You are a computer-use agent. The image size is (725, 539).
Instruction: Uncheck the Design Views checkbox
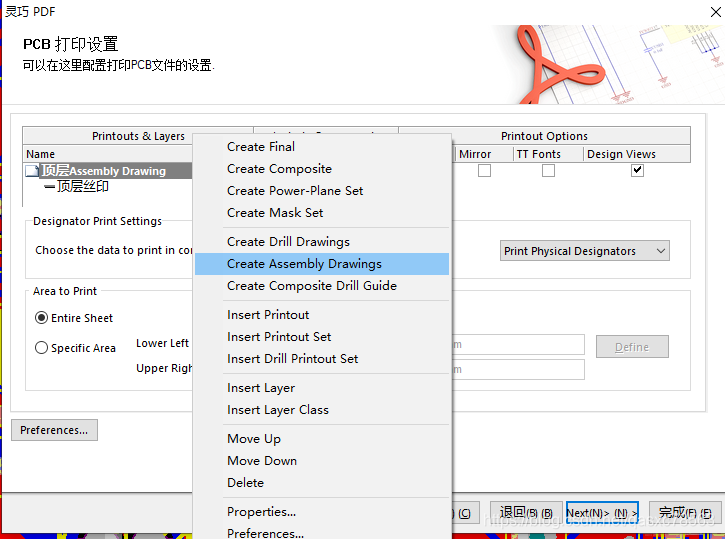tap(637, 171)
